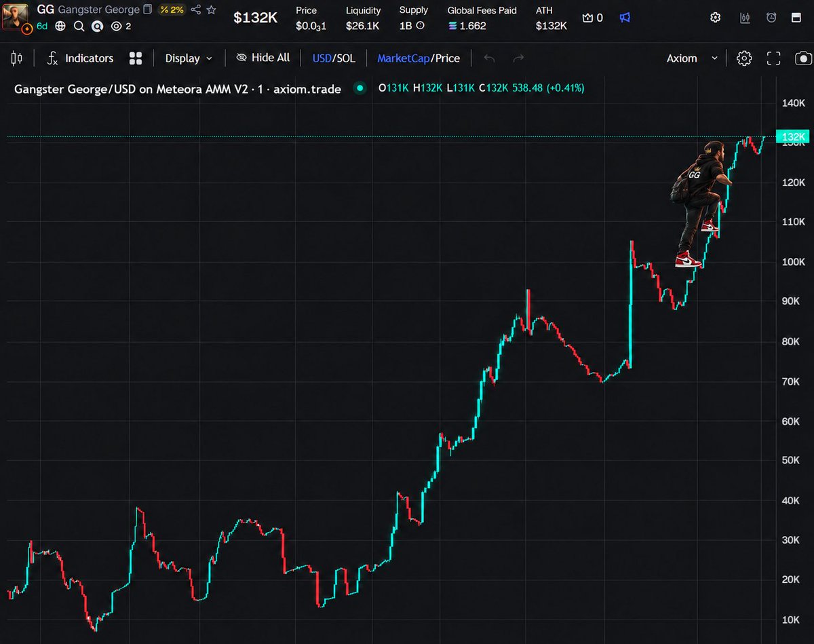Click the green status dot beside axiom.trade
This screenshot has height=644, width=814.
[360, 88]
